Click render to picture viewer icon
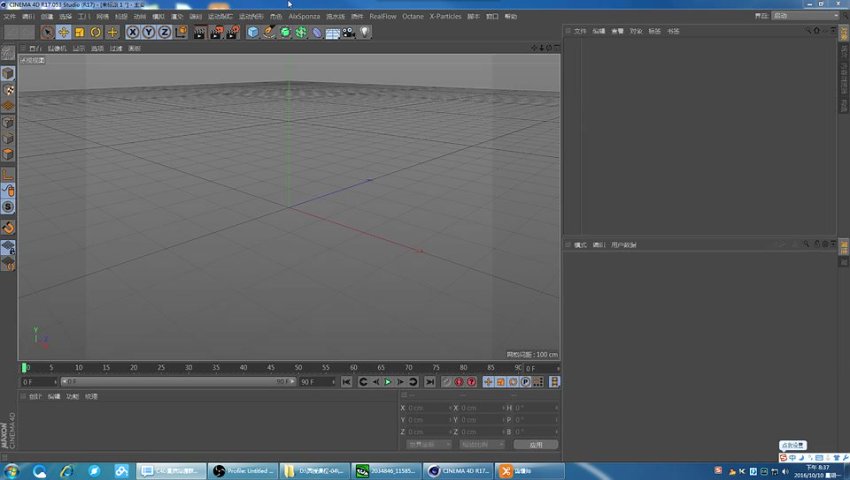The height and width of the screenshot is (480, 850). point(216,33)
